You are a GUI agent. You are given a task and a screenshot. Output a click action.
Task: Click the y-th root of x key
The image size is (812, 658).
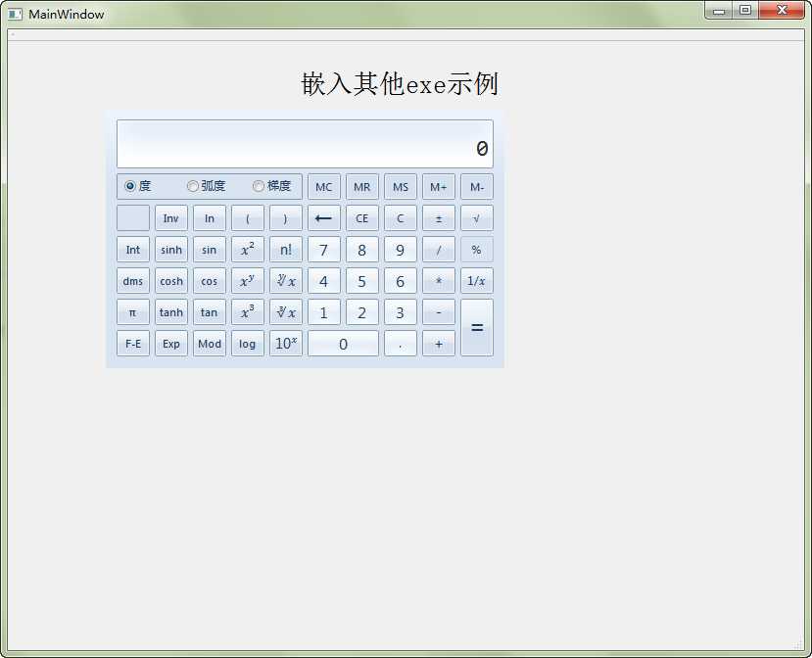click(x=286, y=281)
